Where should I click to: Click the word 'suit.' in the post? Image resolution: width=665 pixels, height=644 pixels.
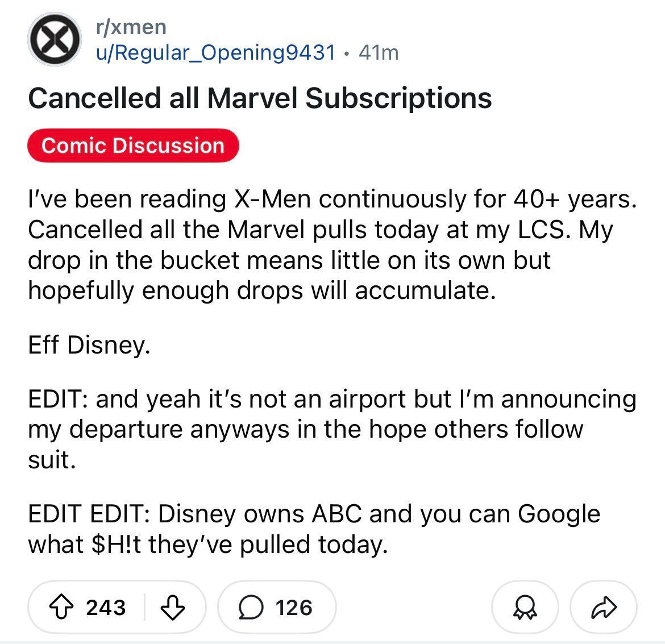pyautogui.click(x=52, y=459)
